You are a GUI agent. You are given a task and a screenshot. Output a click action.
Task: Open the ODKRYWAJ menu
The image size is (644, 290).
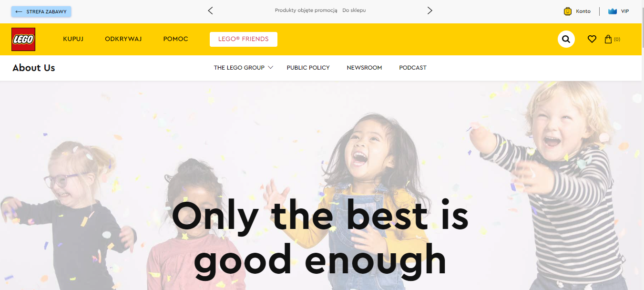123,39
